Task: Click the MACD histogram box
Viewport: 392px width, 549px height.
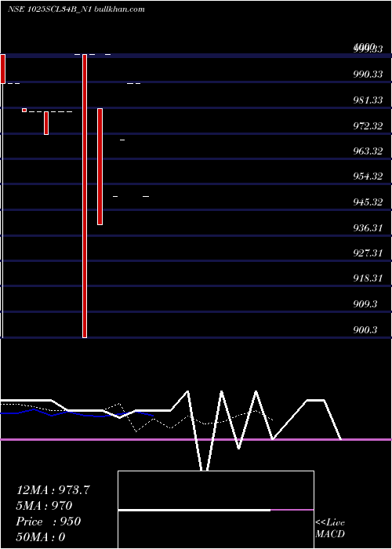Action: (216, 510)
